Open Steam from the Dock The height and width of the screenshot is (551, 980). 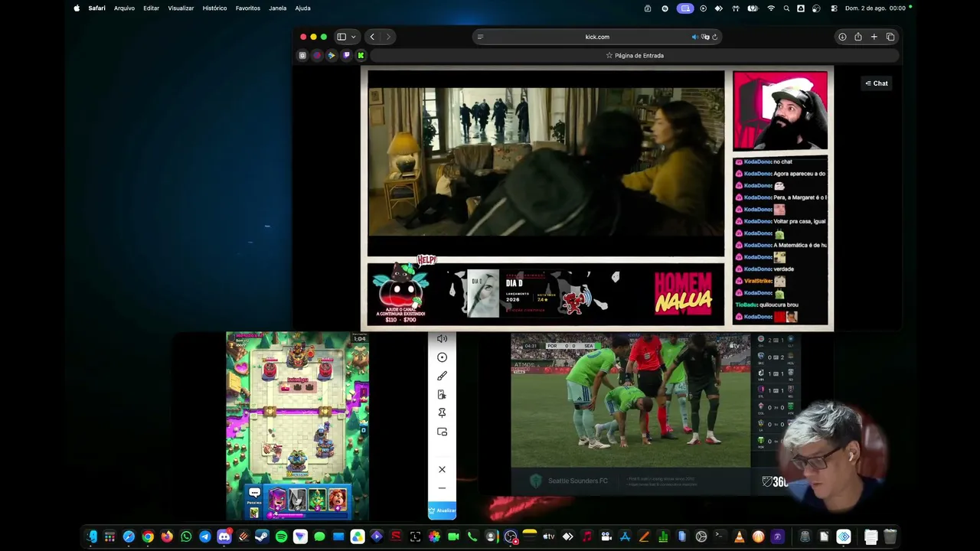tap(262, 536)
